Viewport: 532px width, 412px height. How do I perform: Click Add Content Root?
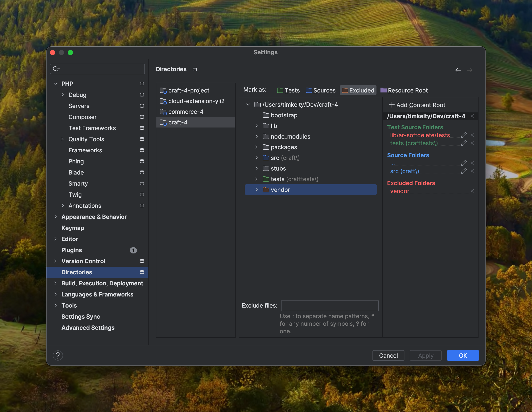click(x=417, y=105)
